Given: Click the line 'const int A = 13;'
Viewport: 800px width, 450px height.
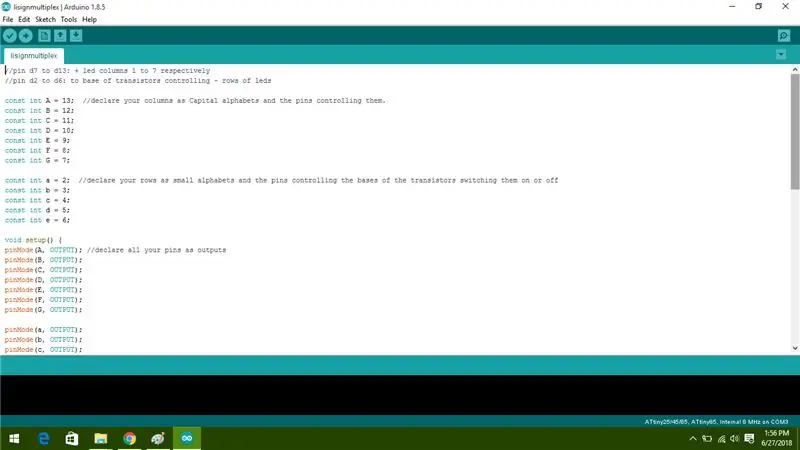Looking at the screenshot, I should coord(39,101).
